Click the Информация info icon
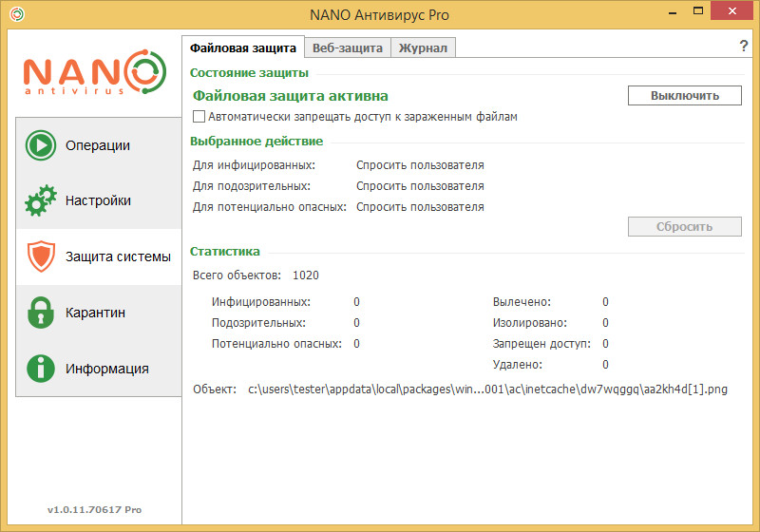 (x=41, y=369)
